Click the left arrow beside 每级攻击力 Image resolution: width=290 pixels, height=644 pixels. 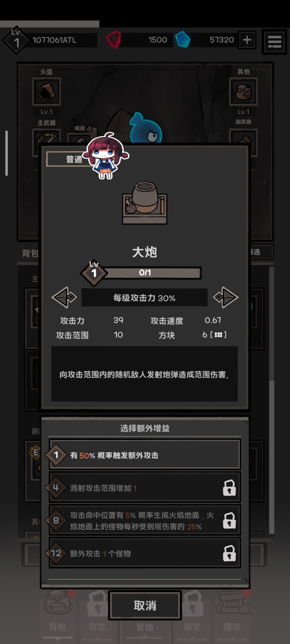click(x=64, y=297)
